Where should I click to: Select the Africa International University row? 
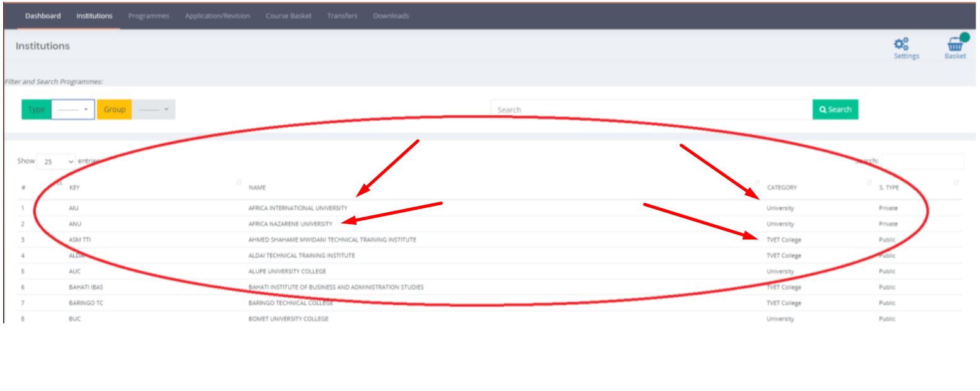pos(297,208)
